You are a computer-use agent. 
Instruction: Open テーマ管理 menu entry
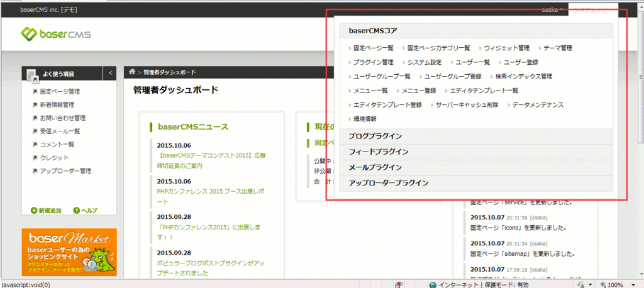click(557, 48)
